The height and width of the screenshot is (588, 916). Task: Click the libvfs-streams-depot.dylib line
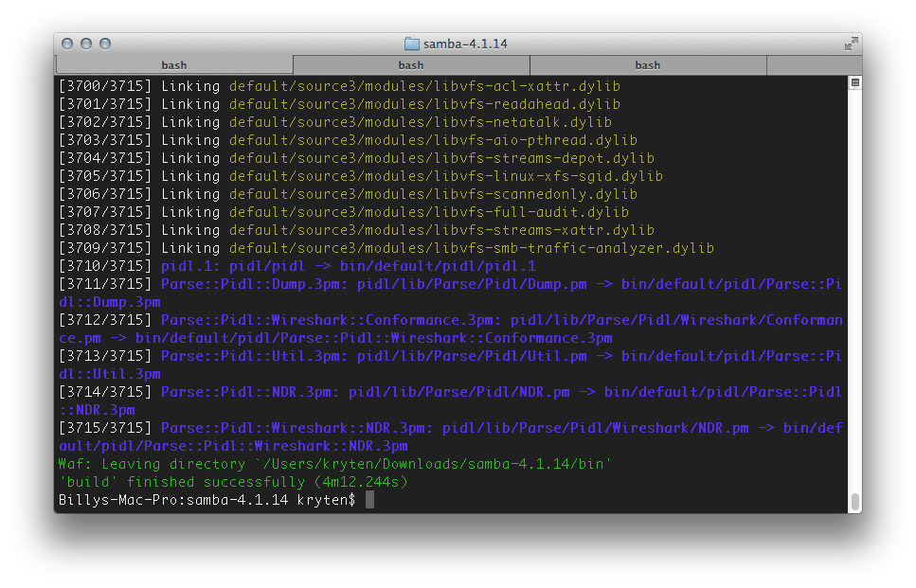356,159
